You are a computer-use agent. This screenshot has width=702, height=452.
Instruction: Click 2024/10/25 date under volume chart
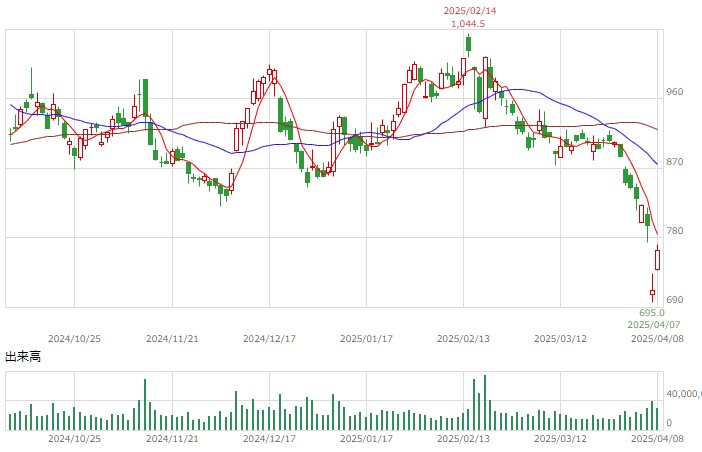click(74, 439)
